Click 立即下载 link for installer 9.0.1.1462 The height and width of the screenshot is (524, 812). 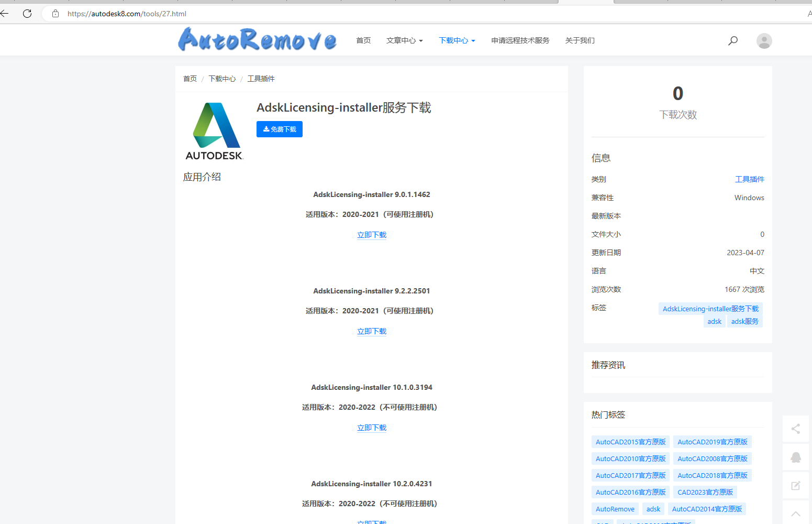click(372, 235)
